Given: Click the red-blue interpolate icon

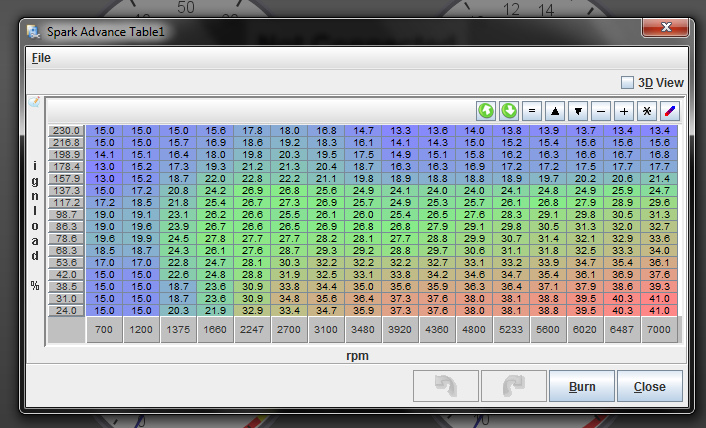Looking at the screenshot, I should (x=670, y=110).
